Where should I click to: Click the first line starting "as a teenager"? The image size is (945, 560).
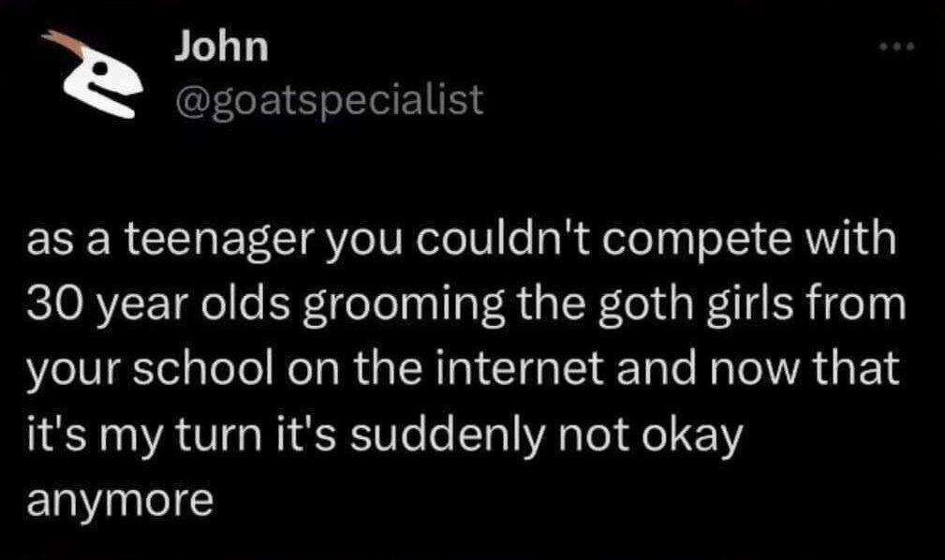[x=461, y=241]
